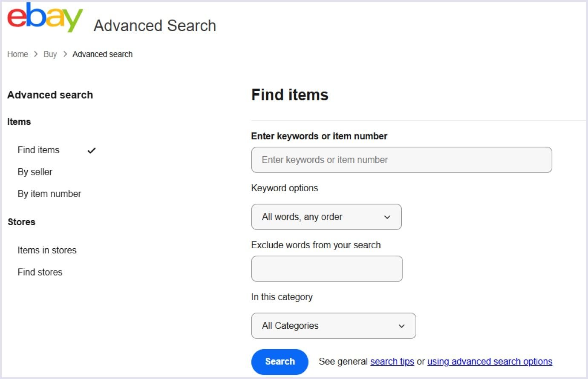Open the By item number search page
Viewport: 588px width, 379px height.
[x=49, y=194]
